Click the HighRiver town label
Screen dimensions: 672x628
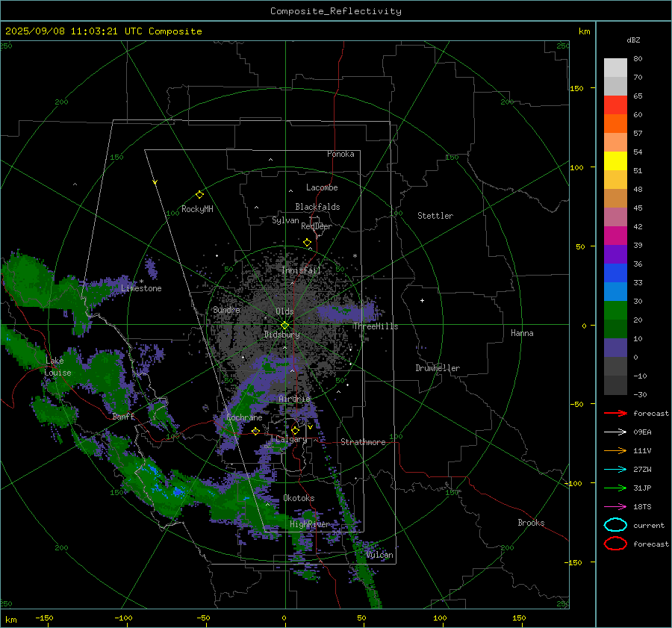point(310,524)
